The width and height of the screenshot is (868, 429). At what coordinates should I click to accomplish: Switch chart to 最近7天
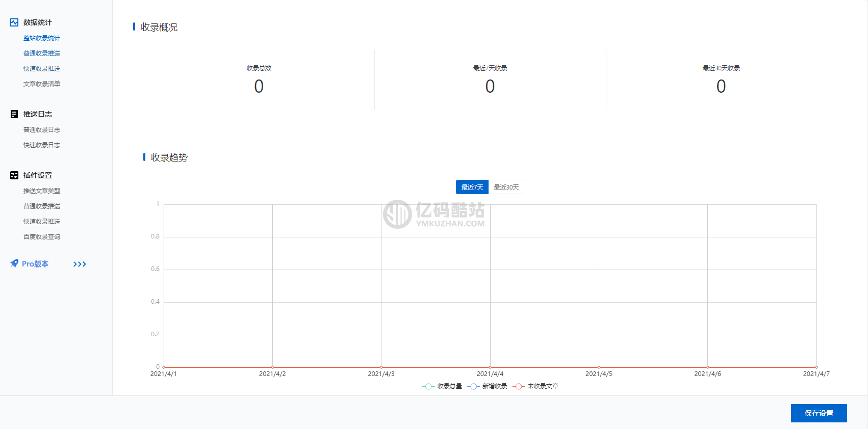[x=472, y=187]
